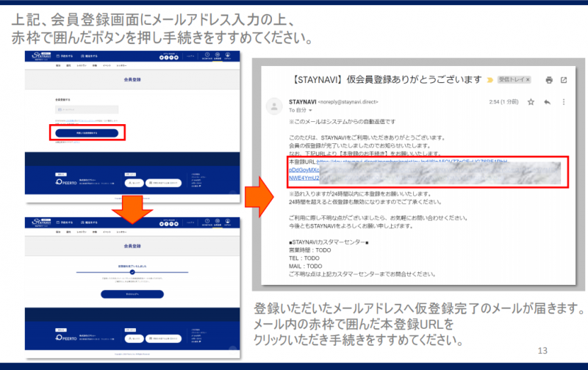Click the highlighted 会員登録 header icon on the upper page
Viewport: 588px width, 370px height.
(x=217, y=56)
